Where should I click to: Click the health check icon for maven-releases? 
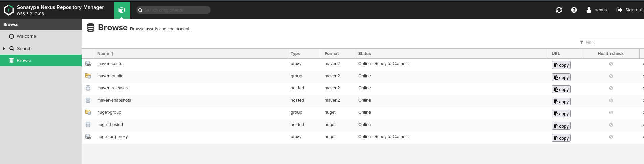pyautogui.click(x=611, y=88)
